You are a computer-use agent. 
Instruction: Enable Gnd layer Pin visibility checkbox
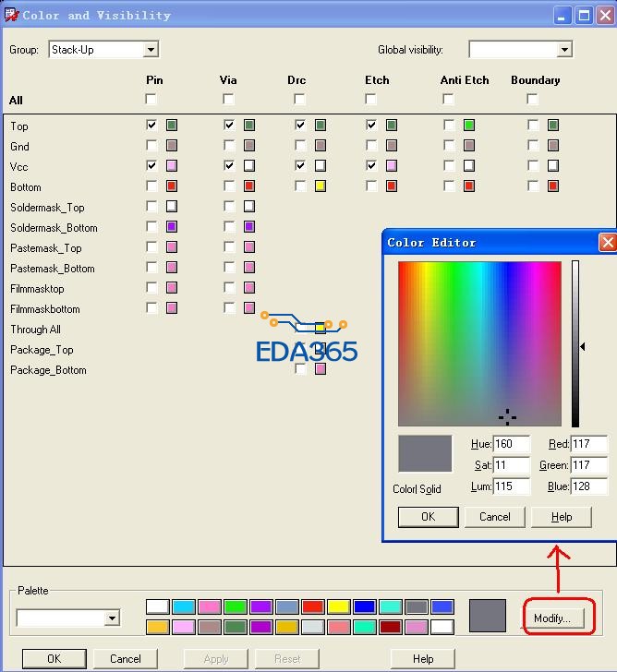151,145
